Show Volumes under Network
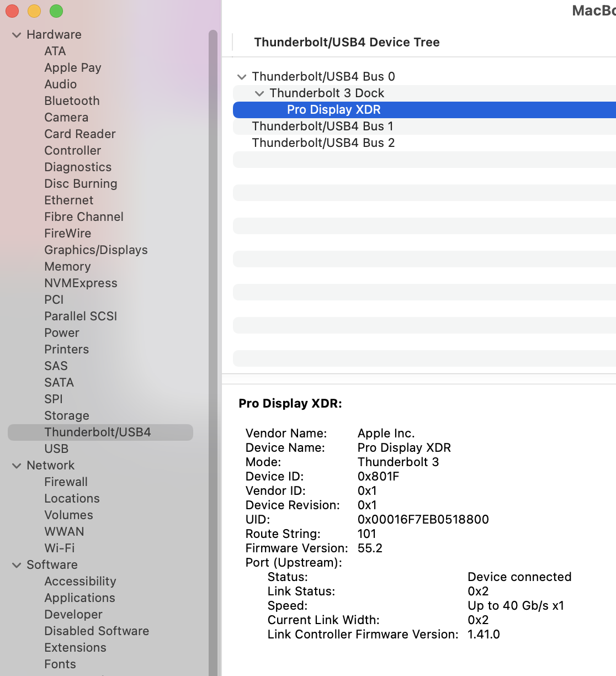Screen dimensions: 616x676 [x=69, y=515]
